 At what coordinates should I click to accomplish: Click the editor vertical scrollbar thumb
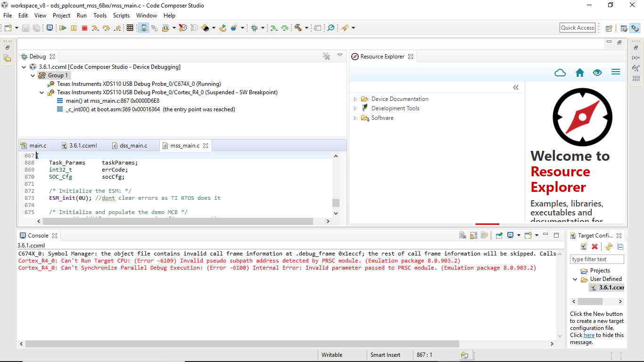(336, 203)
